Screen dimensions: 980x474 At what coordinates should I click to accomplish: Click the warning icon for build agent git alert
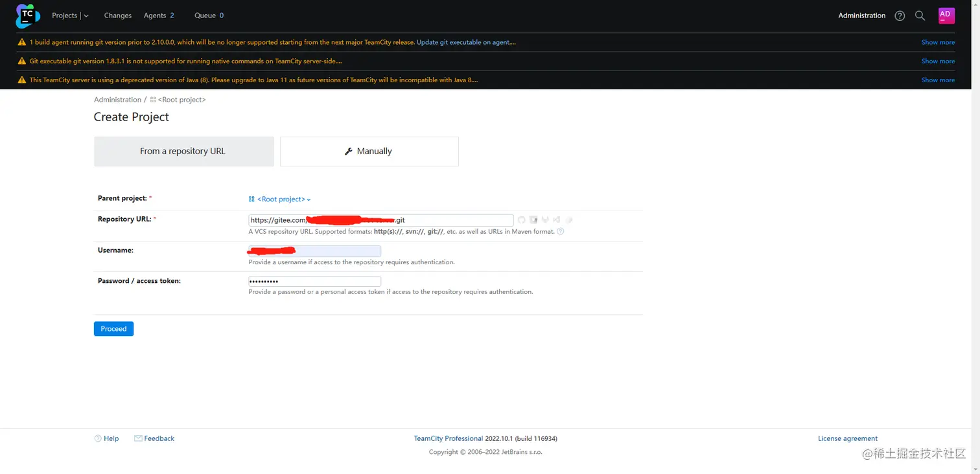(22, 42)
